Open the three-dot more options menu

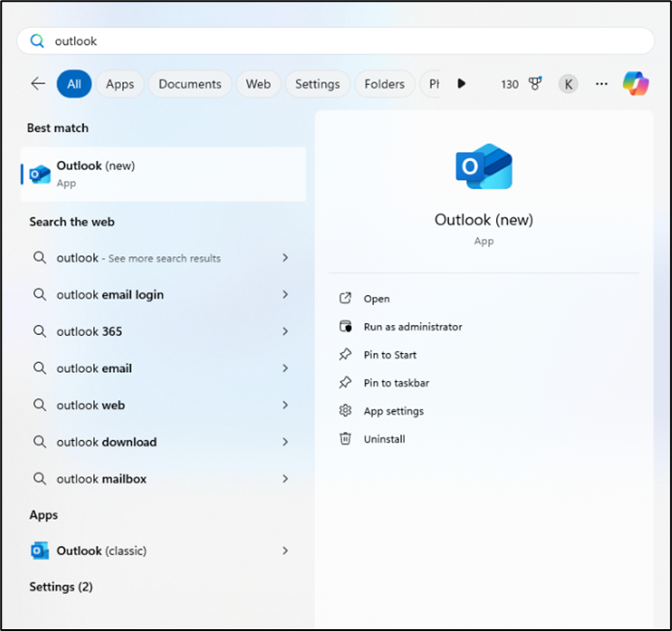pyautogui.click(x=601, y=83)
